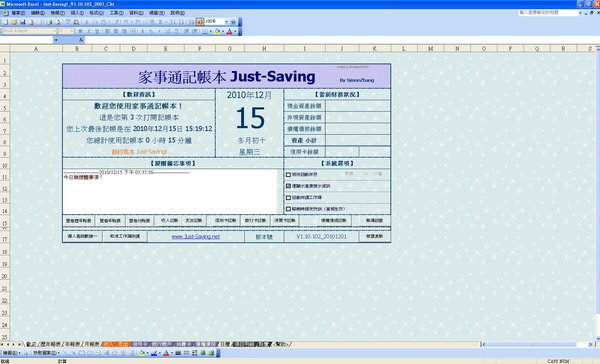The width and height of the screenshot is (600, 364).
Task: Open the 工具(T) Tools menu
Action: point(117,13)
